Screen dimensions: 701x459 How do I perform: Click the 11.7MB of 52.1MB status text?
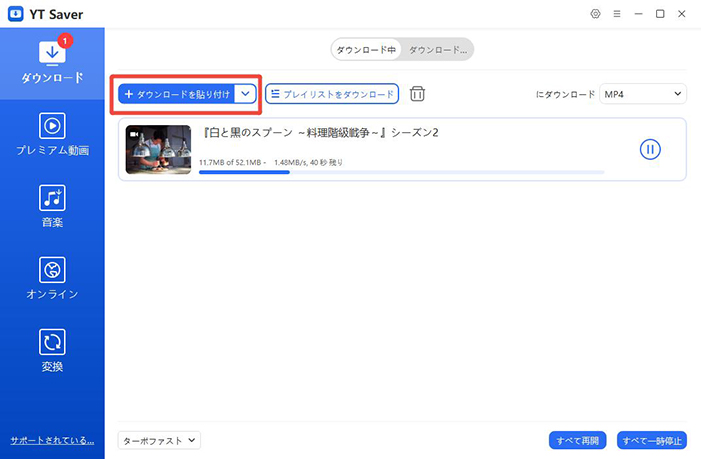(230, 162)
